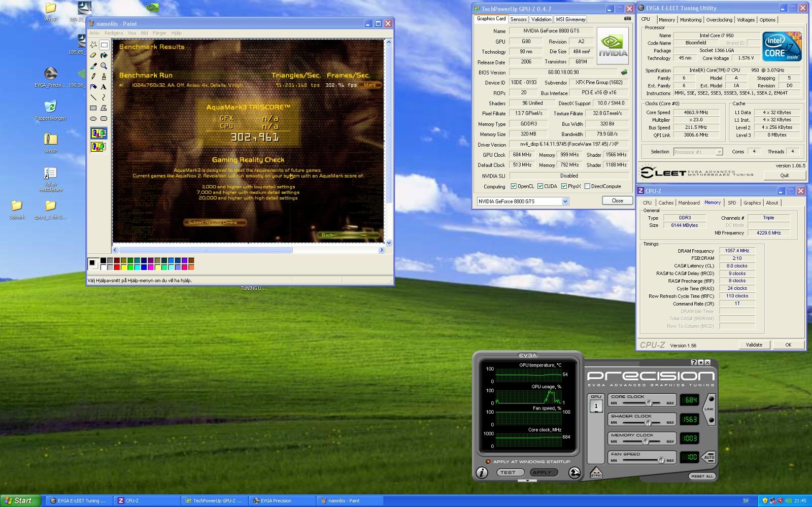Image resolution: width=812 pixels, height=507 pixels.
Task: Select the Polygon tool in Paint
Action: click(104, 108)
